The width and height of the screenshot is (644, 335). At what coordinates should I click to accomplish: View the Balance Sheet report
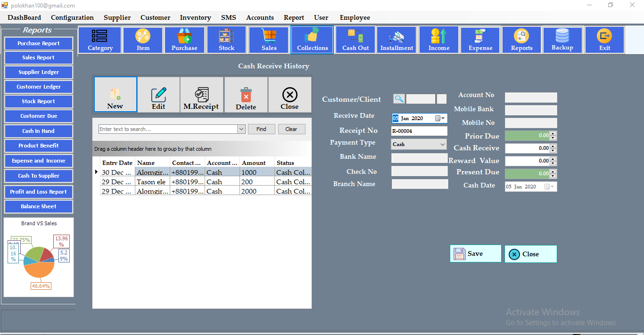(38, 206)
